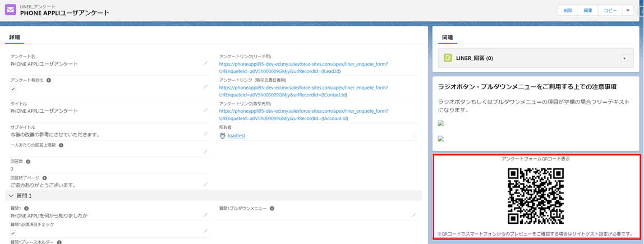The image size is (644, 244).
Task: Switch to the 関連 tab
Action: [447, 37]
